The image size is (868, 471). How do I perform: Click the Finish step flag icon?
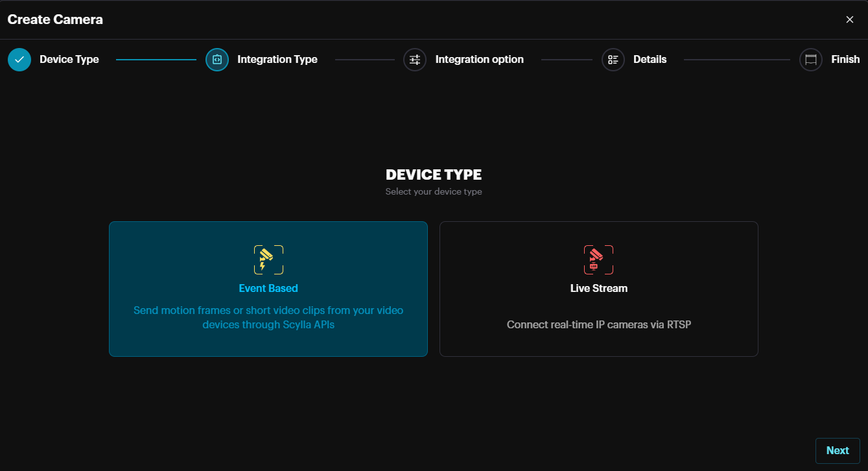(x=810, y=60)
